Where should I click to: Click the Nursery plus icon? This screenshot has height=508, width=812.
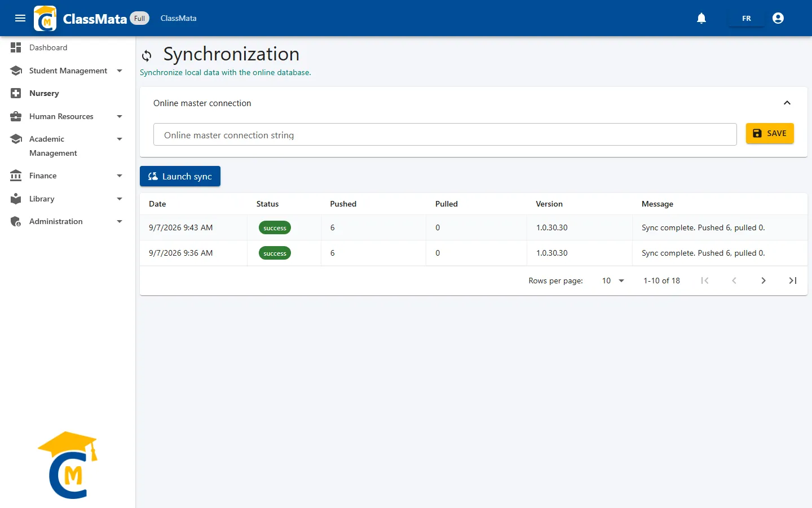point(16,93)
